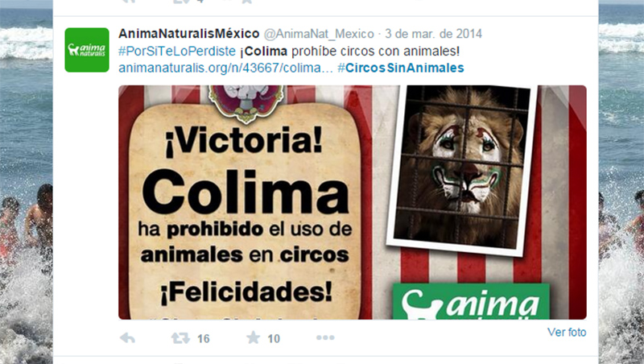This screenshot has width=644, height=364.
Task: Click the retweet count 16
Action: tap(204, 338)
